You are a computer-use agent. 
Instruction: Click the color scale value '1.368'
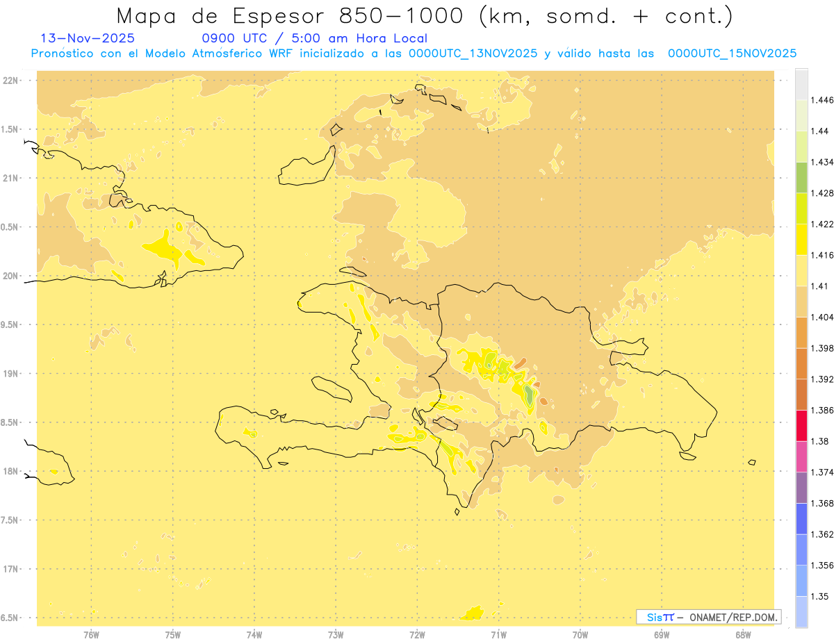tap(822, 503)
